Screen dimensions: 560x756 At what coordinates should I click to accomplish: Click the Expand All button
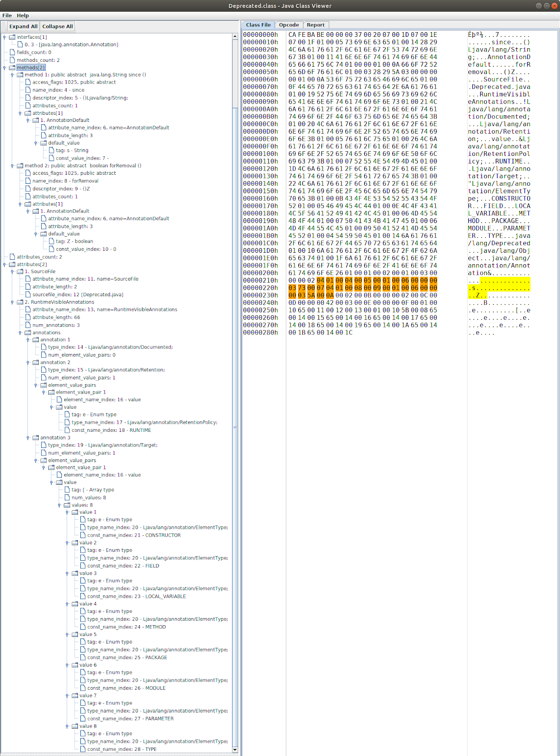24,26
